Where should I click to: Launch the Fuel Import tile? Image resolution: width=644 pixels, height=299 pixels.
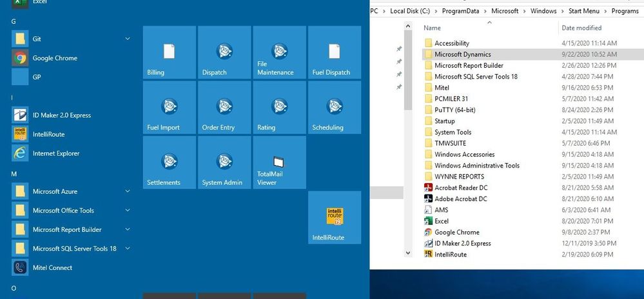169,107
